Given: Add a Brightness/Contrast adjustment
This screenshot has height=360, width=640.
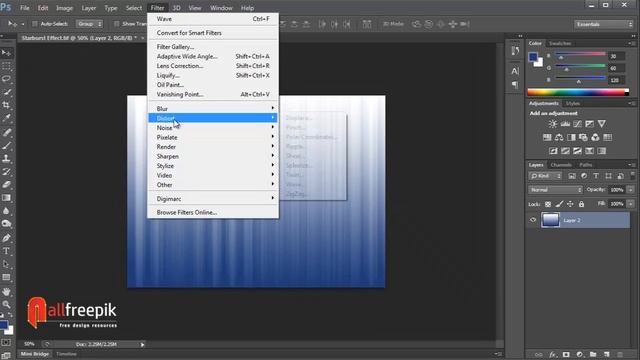Looking at the screenshot, I should coord(553,124).
